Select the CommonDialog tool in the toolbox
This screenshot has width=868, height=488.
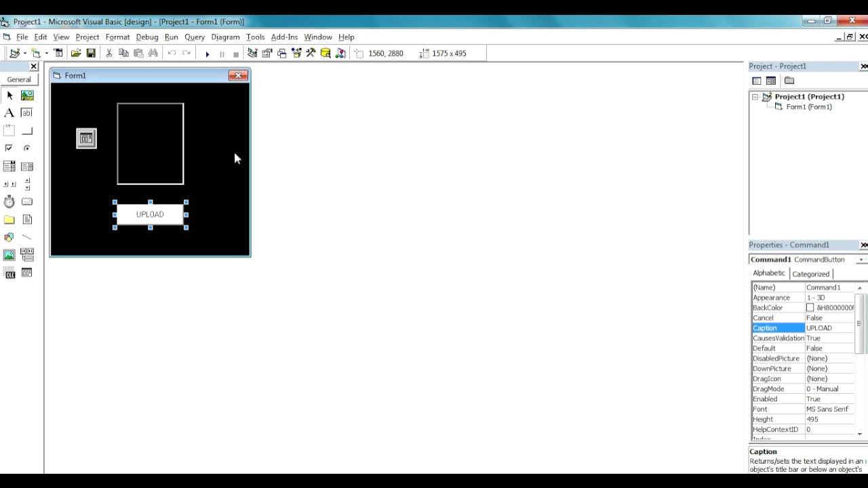click(x=27, y=272)
